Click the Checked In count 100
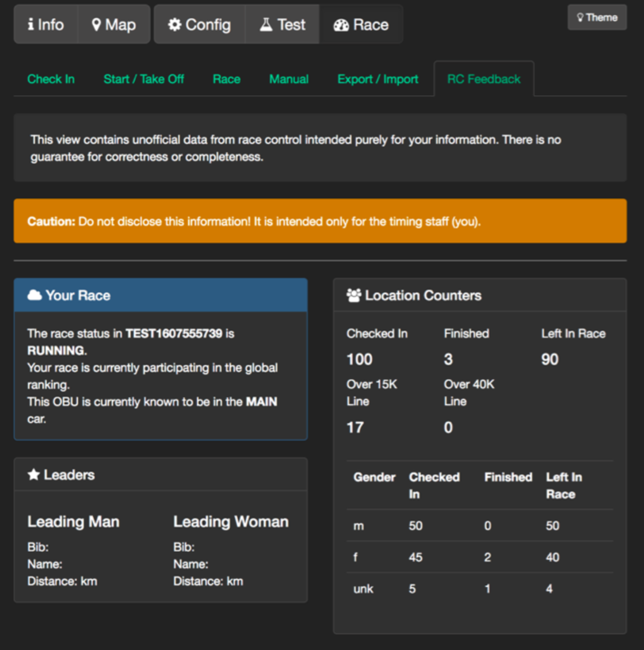The height and width of the screenshot is (650, 644). pos(360,359)
